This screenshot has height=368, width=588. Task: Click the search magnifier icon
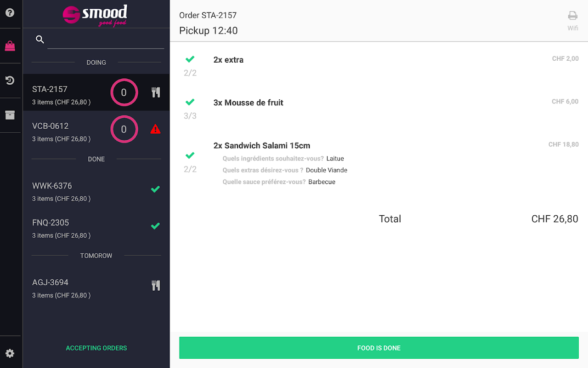(40, 40)
